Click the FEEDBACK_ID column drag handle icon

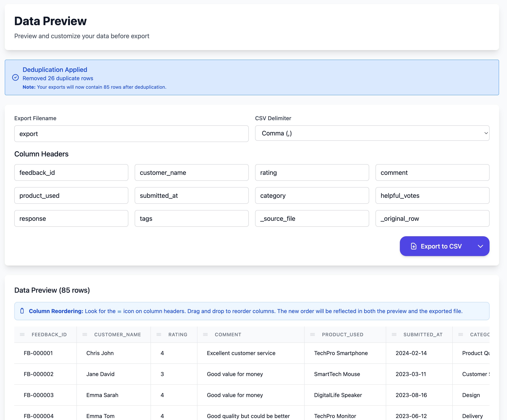pyautogui.click(x=22, y=334)
